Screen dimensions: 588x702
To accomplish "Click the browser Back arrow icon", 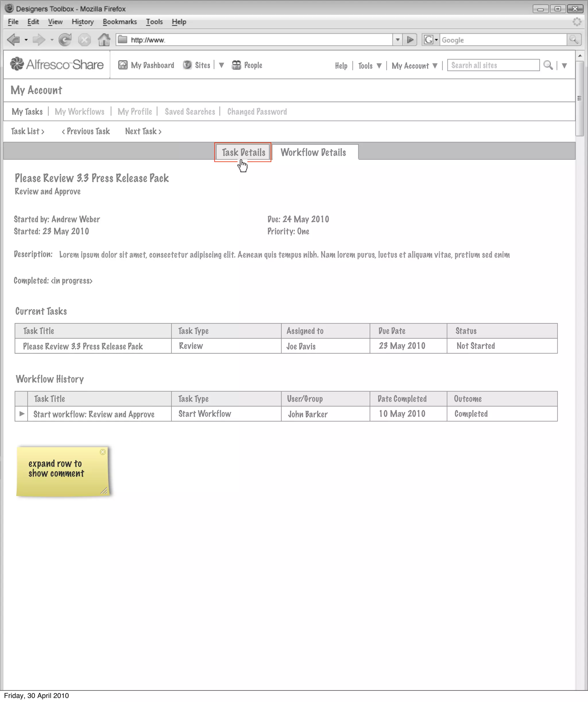I will pos(14,40).
